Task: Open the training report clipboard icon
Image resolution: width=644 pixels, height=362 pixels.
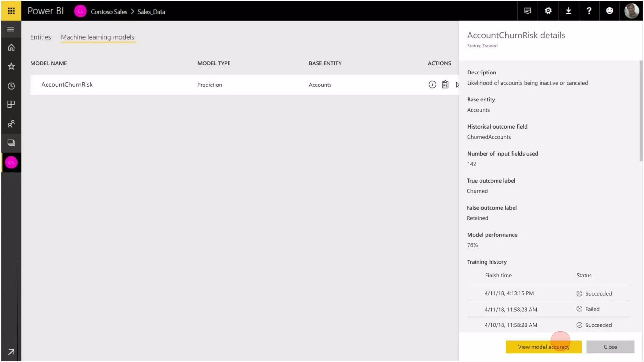Action: [445, 85]
